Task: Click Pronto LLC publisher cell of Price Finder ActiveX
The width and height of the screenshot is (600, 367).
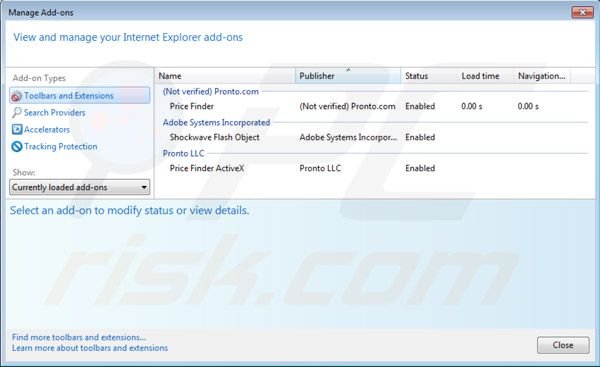Action: coord(320,168)
